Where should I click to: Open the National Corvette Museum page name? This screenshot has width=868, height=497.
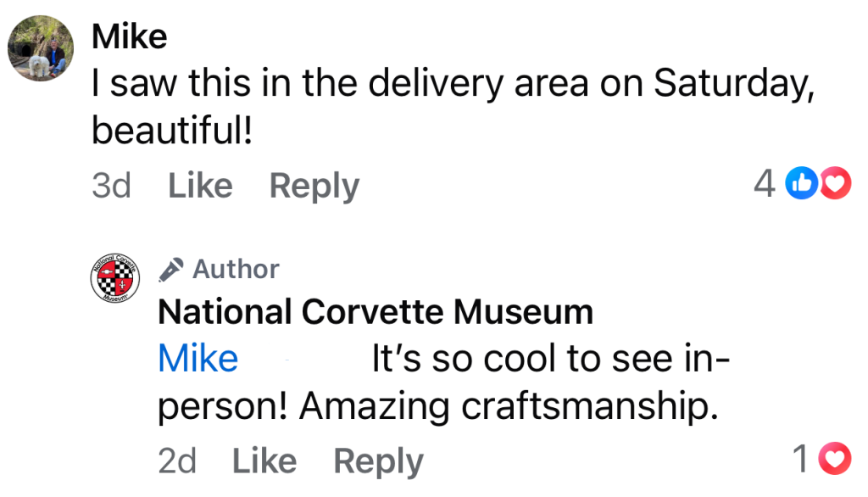tap(375, 312)
